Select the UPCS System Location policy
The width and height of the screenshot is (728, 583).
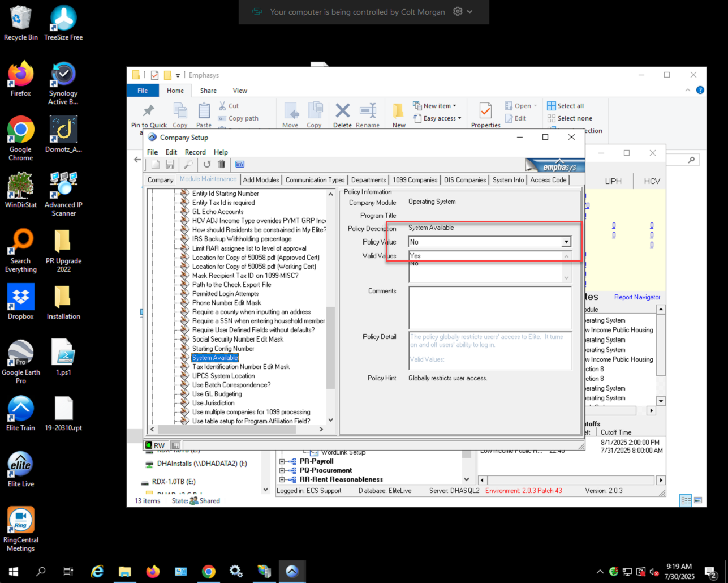[x=223, y=376]
